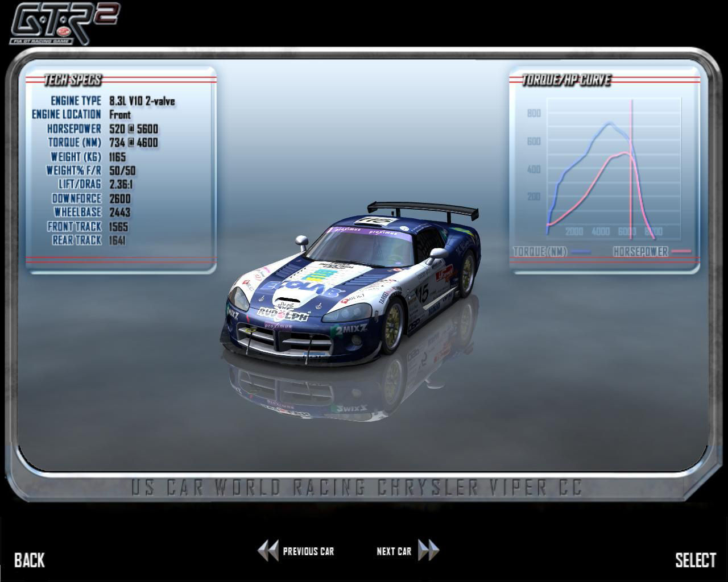
Task: Click the 400 label on graph axis
Action: [x=534, y=169]
